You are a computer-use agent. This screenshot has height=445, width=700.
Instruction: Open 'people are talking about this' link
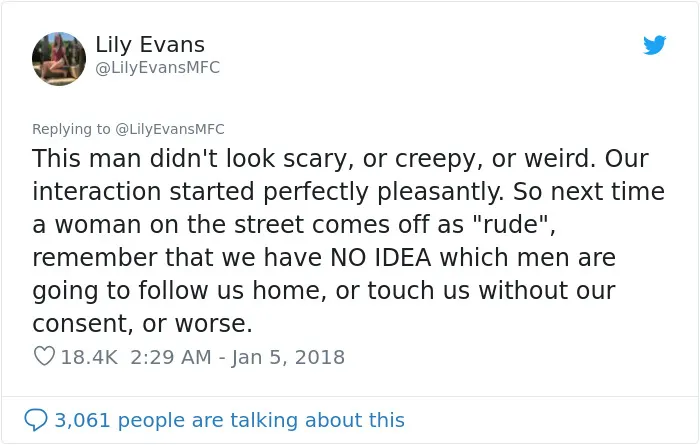261,420
